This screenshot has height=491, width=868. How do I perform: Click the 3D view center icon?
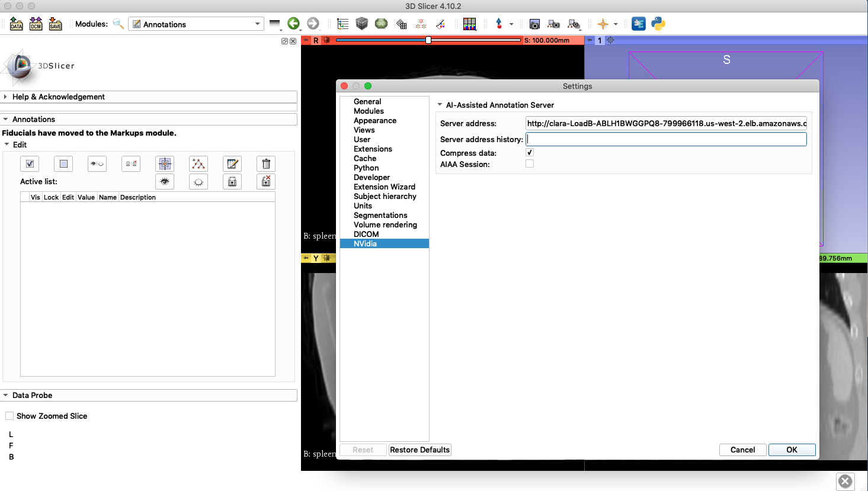611,40
